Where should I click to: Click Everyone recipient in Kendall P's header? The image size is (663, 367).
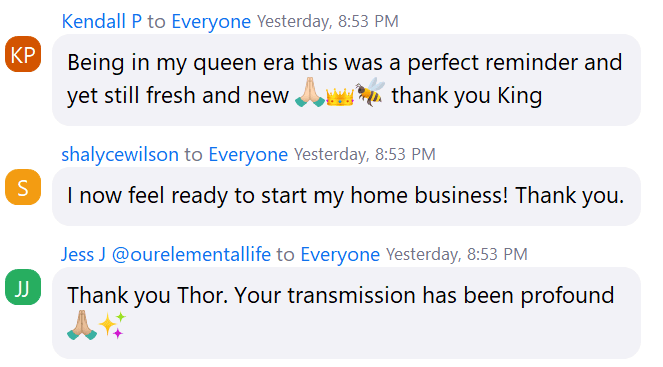click(211, 21)
